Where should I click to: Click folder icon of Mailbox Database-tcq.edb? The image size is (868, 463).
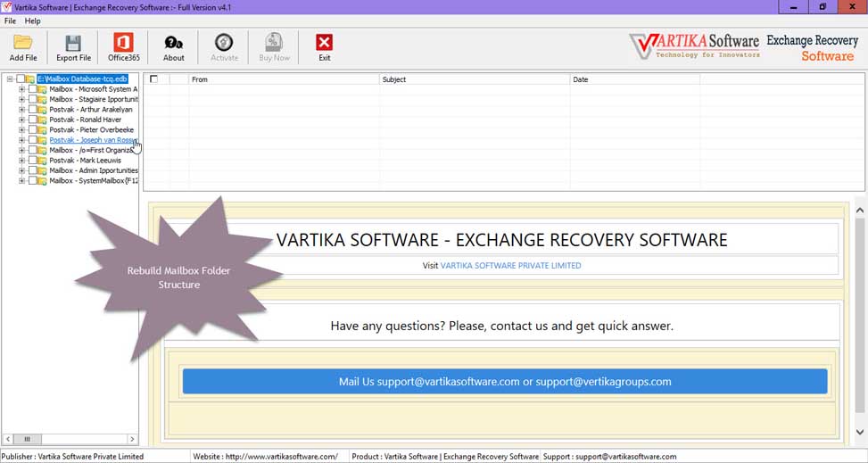pos(30,79)
